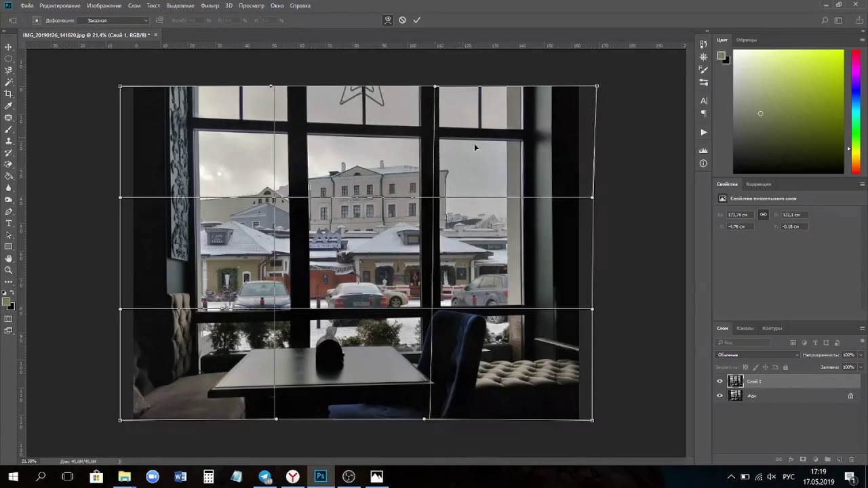Viewport: 868px width, 488px height.
Task: Switch to the Контуры tab
Action: coord(772,328)
